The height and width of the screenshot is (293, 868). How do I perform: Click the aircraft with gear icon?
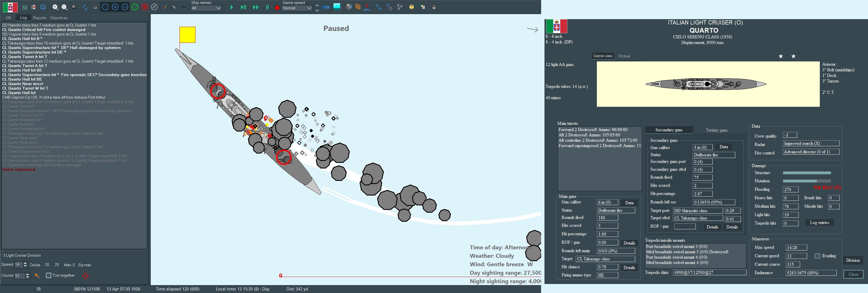389,7
